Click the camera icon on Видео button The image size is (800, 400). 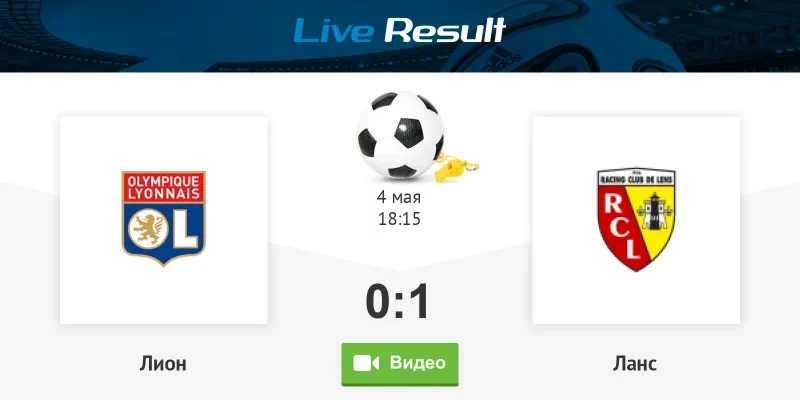366,363
